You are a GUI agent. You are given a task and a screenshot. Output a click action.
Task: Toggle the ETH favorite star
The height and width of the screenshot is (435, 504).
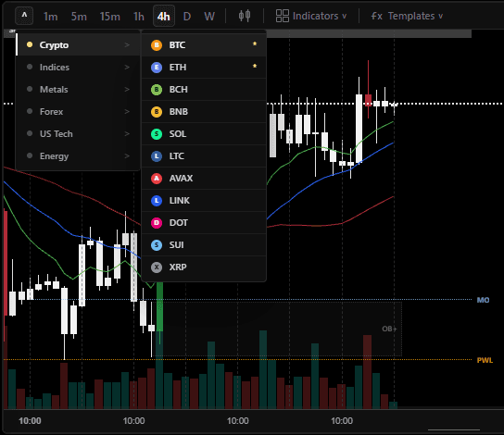coord(255,66)
